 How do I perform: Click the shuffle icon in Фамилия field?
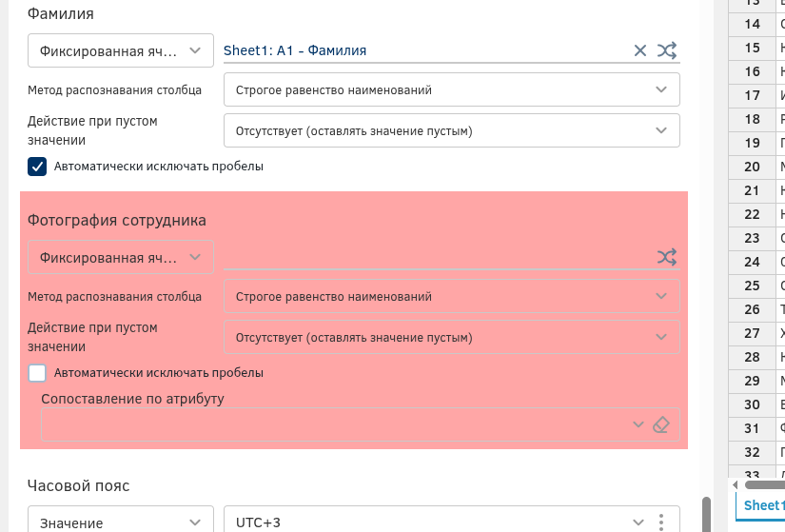pos(667,50)
